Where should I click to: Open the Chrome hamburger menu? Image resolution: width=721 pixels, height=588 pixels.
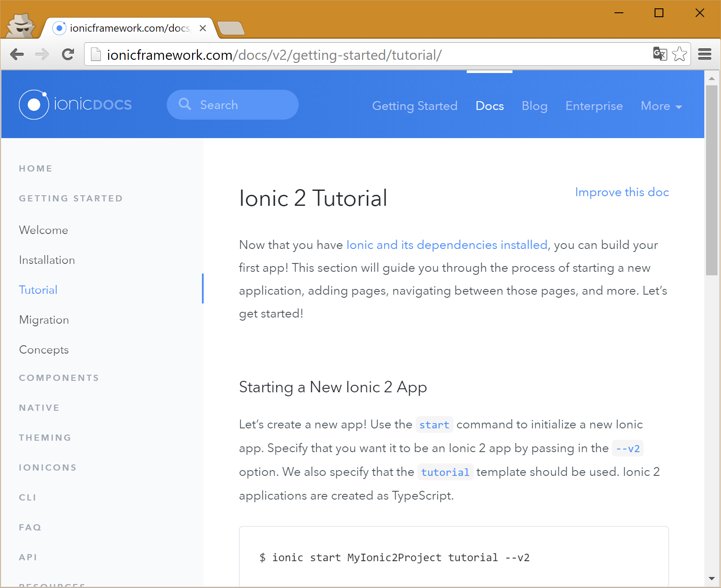coord(705,54)
